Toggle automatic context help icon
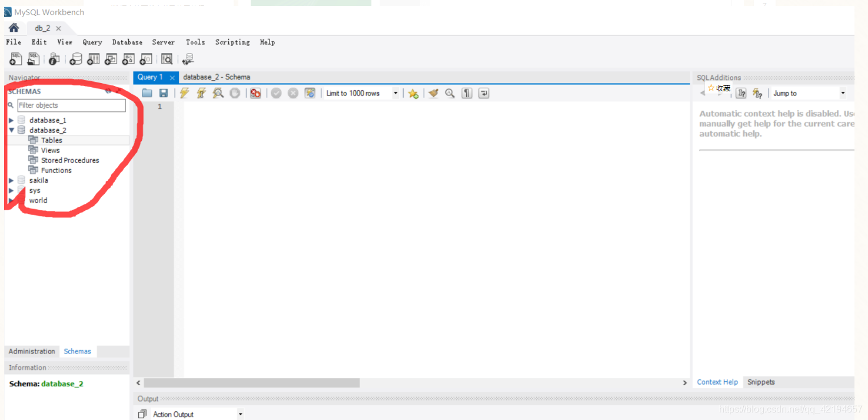Viewport: 868px width, 420px height. pyautogui.click(x=741, y=93)
